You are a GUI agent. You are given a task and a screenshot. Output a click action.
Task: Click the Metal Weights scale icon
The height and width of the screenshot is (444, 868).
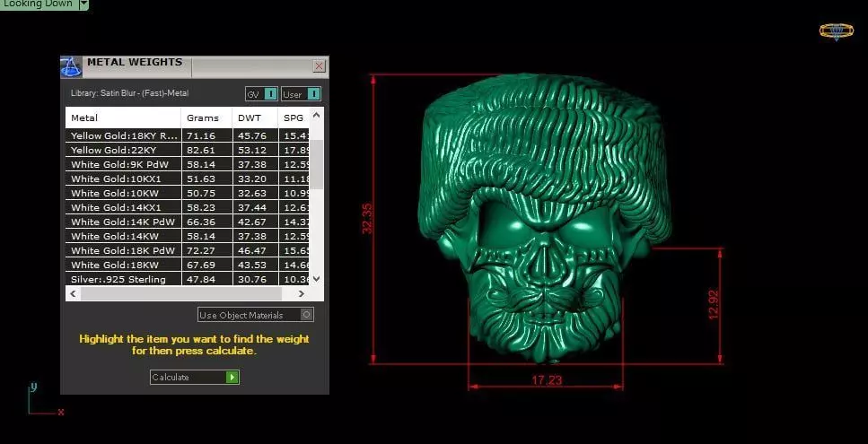tap(71, 67)
